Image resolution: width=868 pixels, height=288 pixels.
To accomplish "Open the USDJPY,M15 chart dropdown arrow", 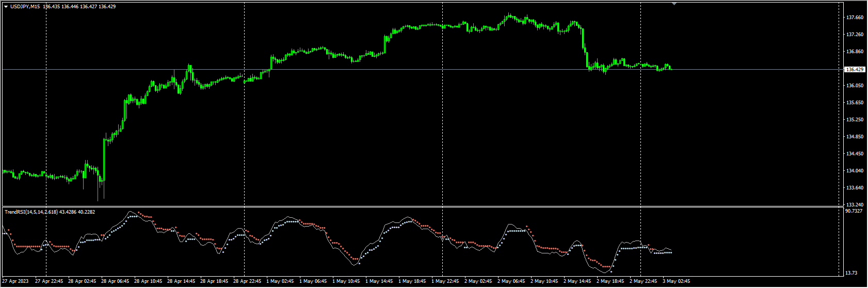I will (6, 7).
